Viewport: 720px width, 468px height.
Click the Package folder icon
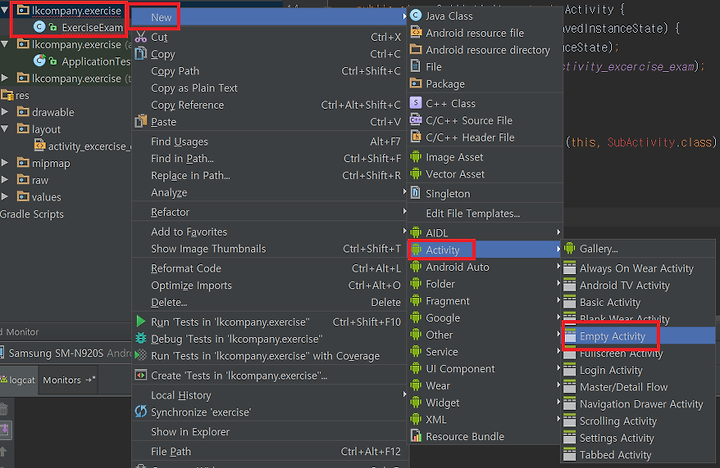tap(416, 83)
